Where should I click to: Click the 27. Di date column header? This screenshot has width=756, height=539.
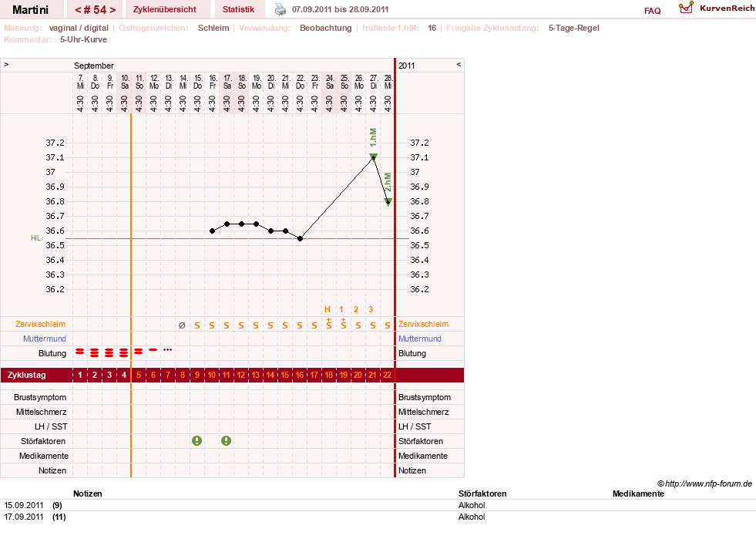tap(374, 82)
